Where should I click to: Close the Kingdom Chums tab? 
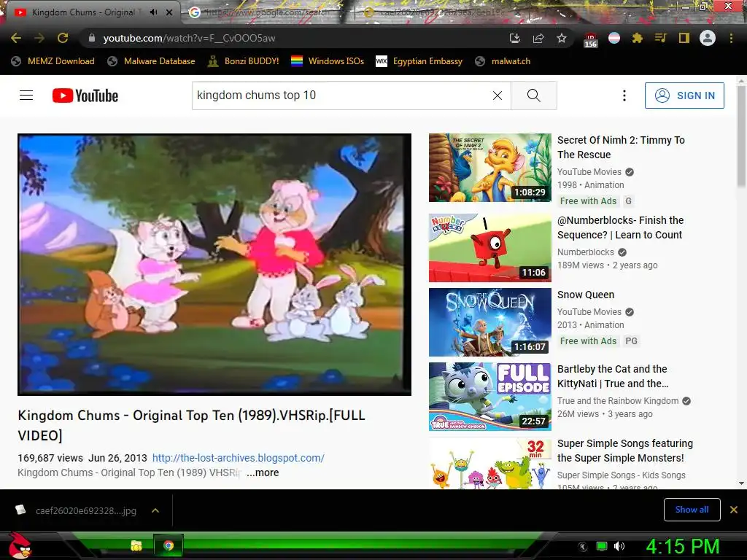click(169, 12)
